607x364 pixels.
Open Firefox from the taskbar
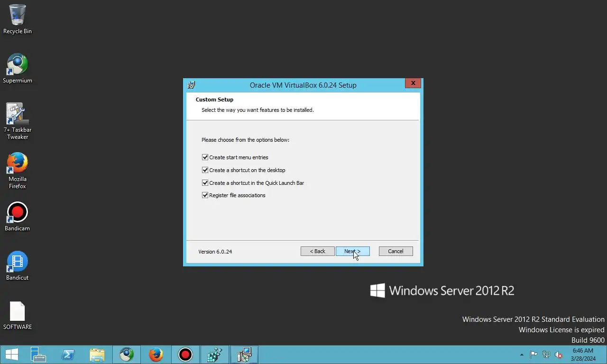(x=156, y=355)
